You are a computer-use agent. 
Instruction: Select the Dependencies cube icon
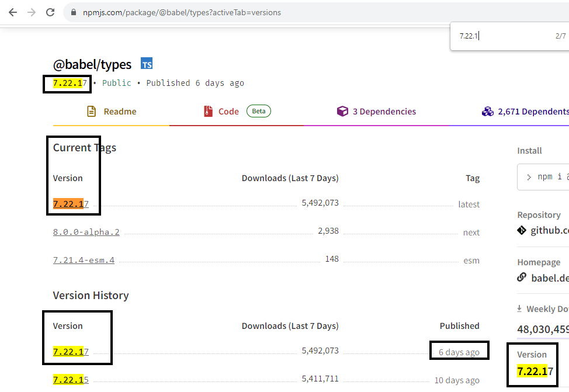[x=342, y=112]
